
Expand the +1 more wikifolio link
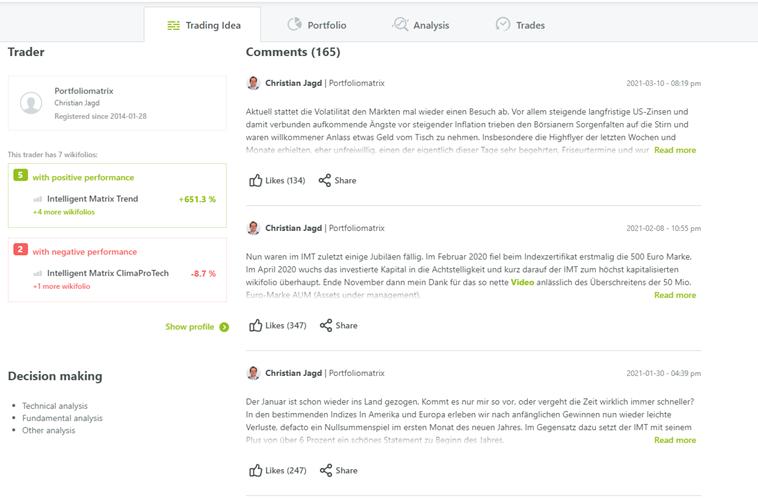[x=61, y=286]
